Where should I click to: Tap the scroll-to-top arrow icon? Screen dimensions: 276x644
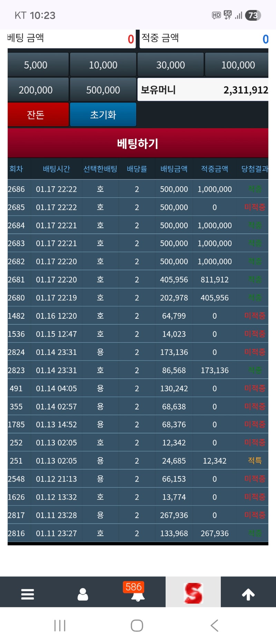coord(248,594)
